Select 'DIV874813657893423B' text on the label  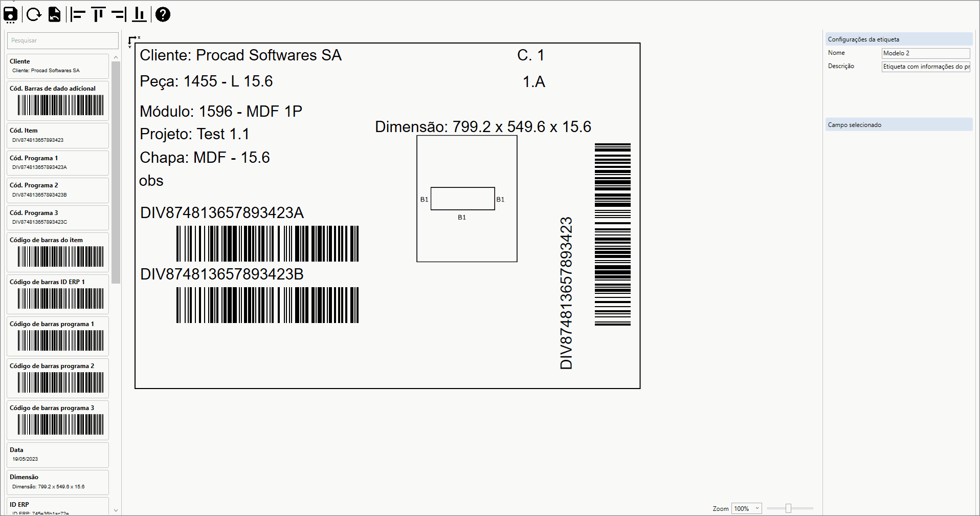222,274
